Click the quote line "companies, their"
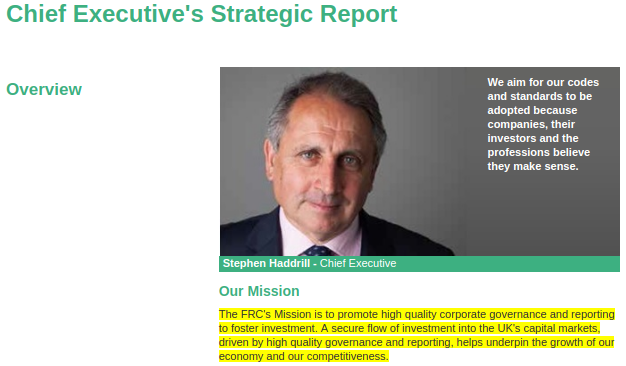This screenshot has width=626, height=366. pos(531,125)
